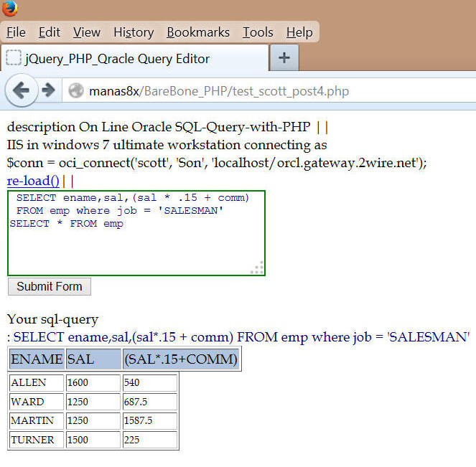Click the 1600 salary cell
Viewport: 476px width, 467px height.
tap(93, 382)
